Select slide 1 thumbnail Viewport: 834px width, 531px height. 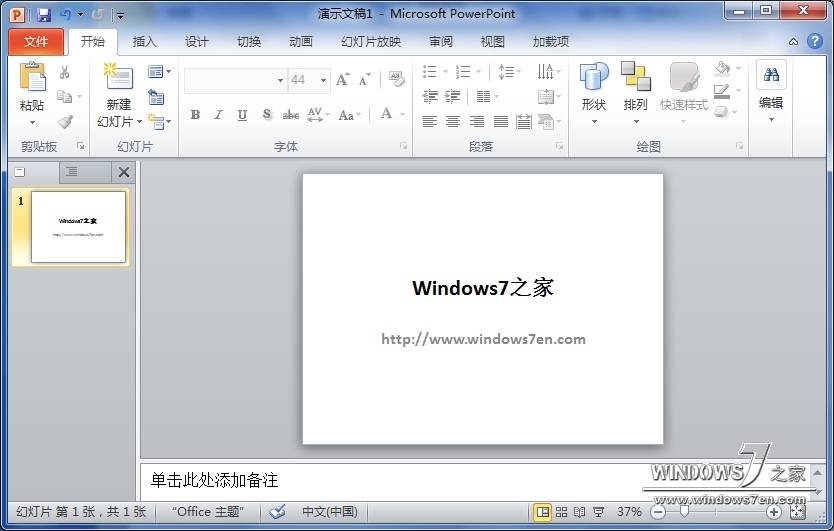tap(78, 227)
